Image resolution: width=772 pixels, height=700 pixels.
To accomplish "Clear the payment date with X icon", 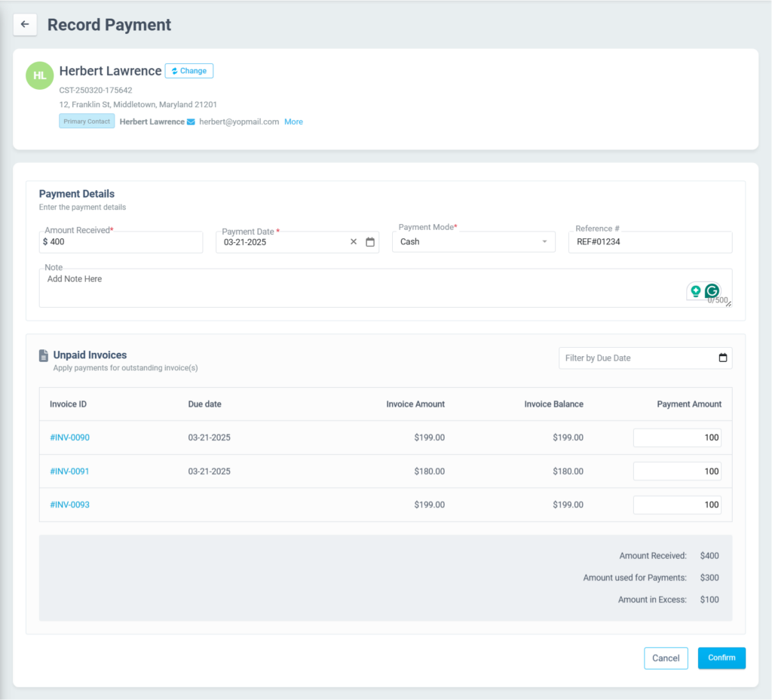I will pyautogui.click(x=354, y=242).
